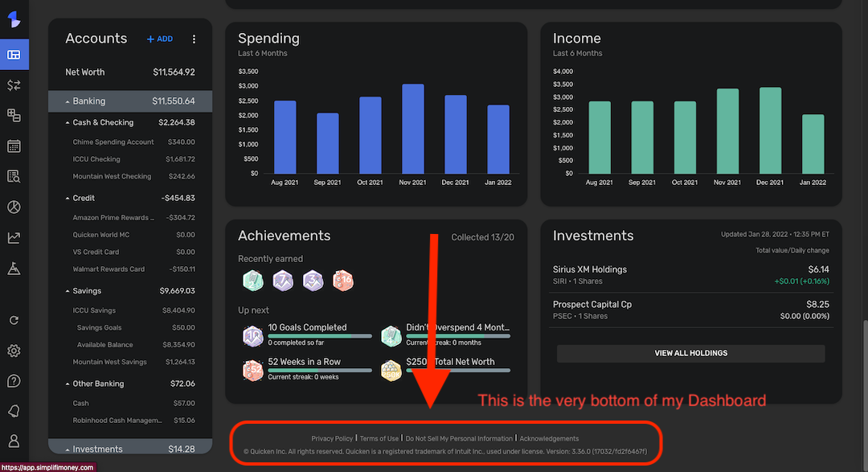This screenshot has width=868, height=472.
Task: Open the Bills calendar icon in sidebar
Action: [x=14, y=146]
